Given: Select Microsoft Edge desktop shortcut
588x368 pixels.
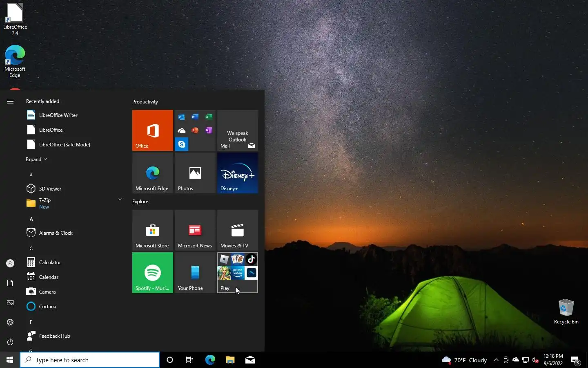Looking at the screenshot, I should (15, 61).
